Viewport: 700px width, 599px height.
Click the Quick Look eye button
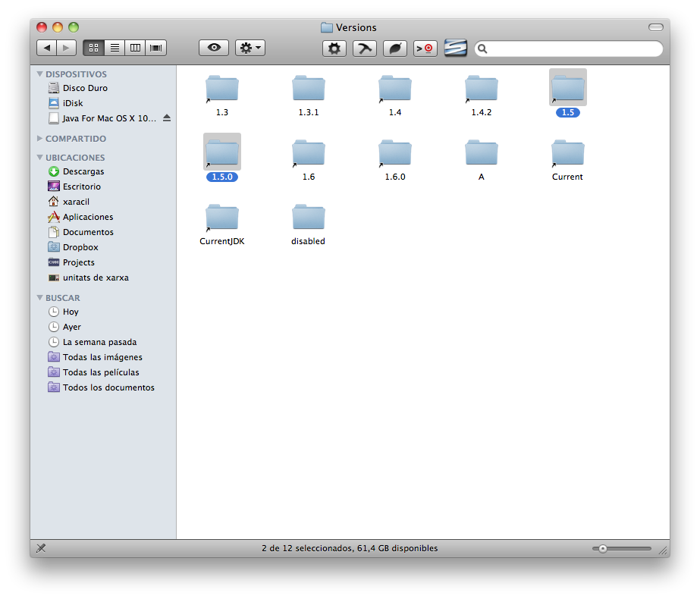click(214, 48)
